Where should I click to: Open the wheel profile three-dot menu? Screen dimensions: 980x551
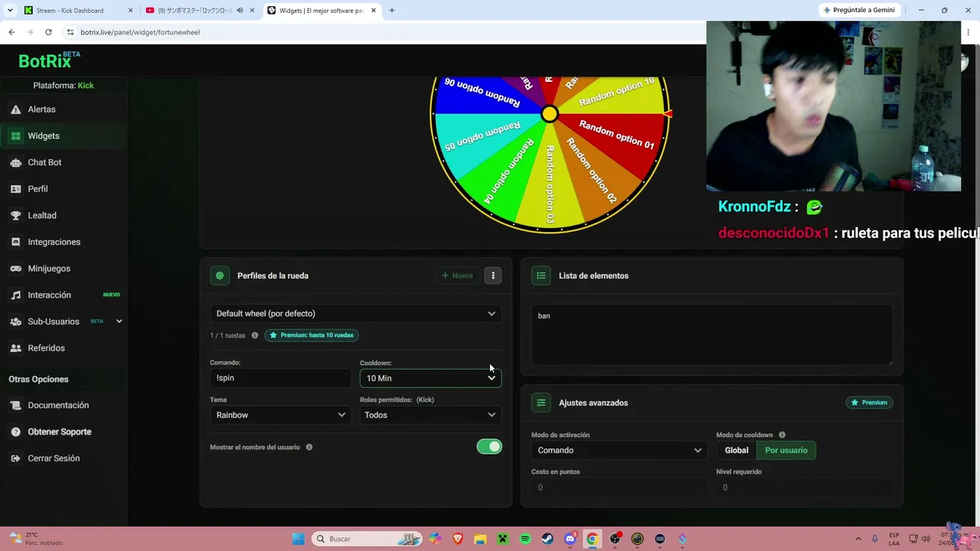[493, 275]
